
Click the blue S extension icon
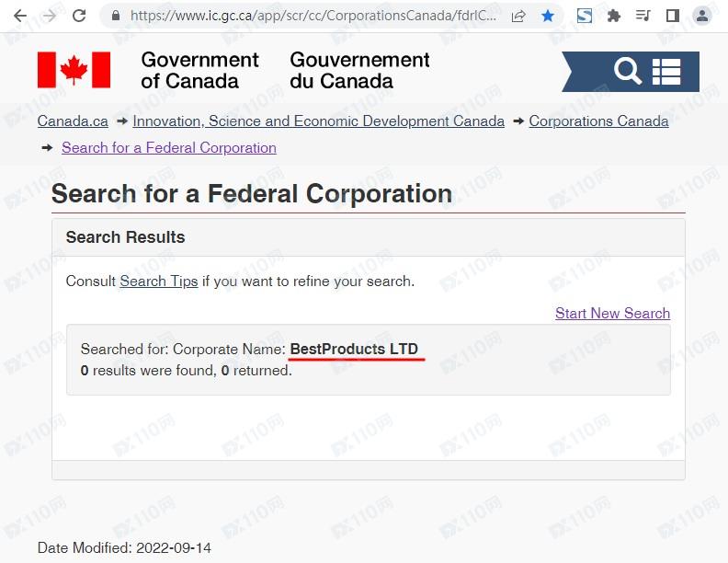[x=585, y=16]
